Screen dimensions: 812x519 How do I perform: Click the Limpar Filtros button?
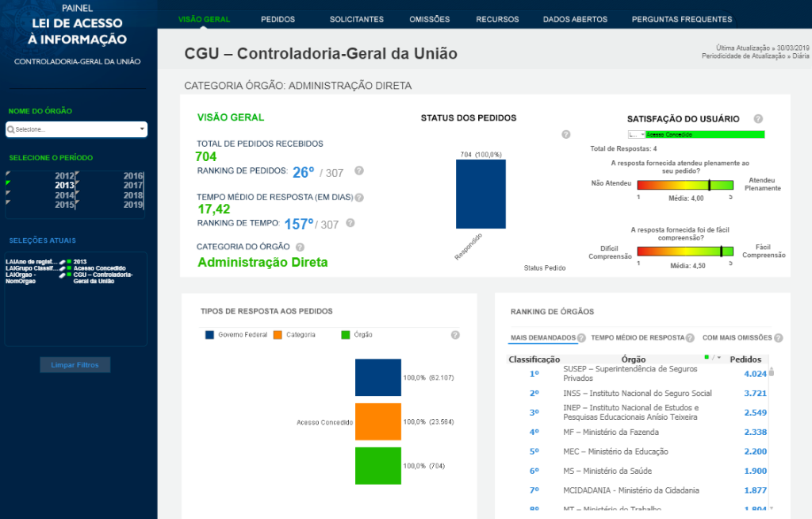click(x=75, y=365)
